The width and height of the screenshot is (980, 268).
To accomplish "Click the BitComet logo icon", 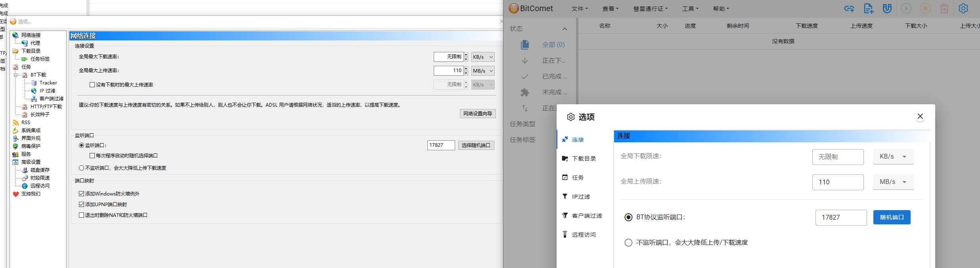I will click(x=514, y=8).
